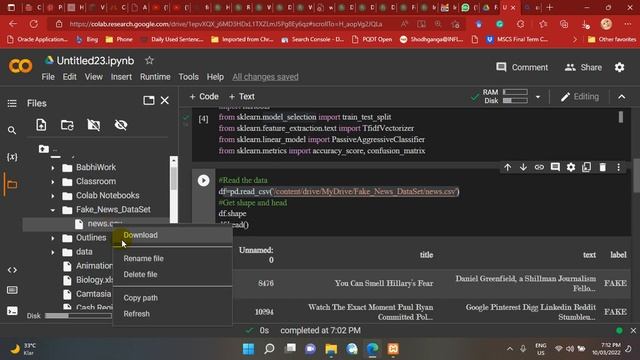This screenshot has width=640, height=360.
Task: Choose Rename file in context menu
Action: tap(172, 258)
